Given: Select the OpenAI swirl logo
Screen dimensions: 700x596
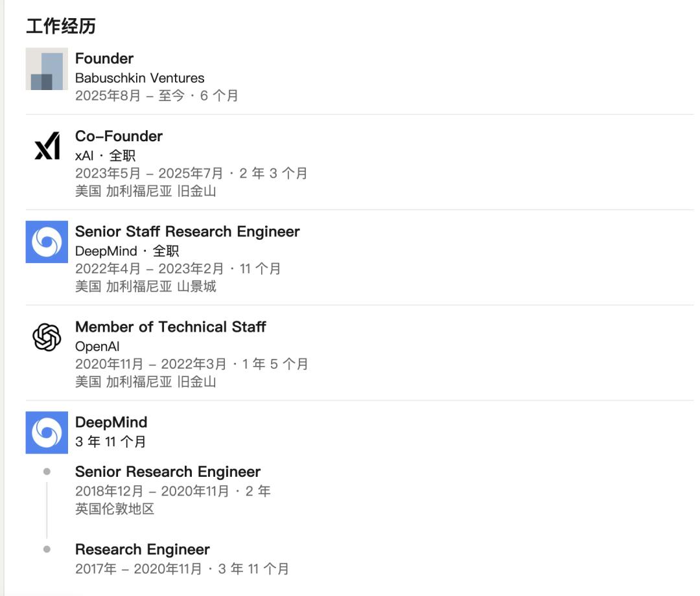Looking at the screenshot, I should (x=47, y=337).
